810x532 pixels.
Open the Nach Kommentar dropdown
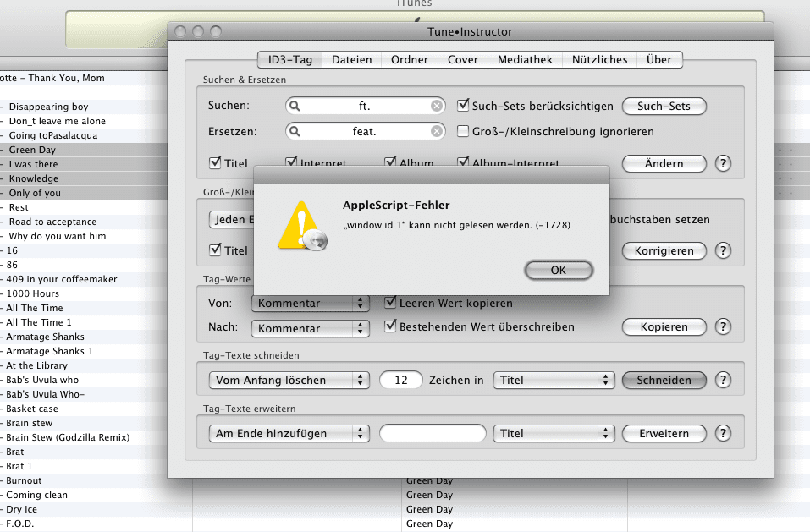pos(311,329)
